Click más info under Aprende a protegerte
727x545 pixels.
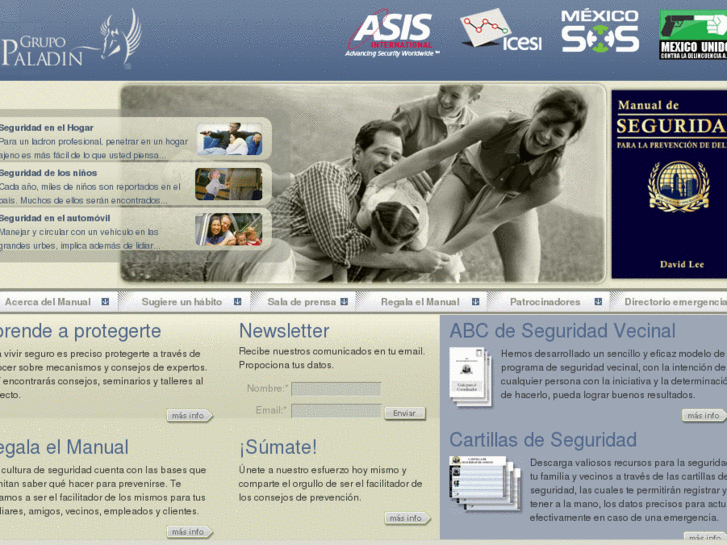[189, 416]
